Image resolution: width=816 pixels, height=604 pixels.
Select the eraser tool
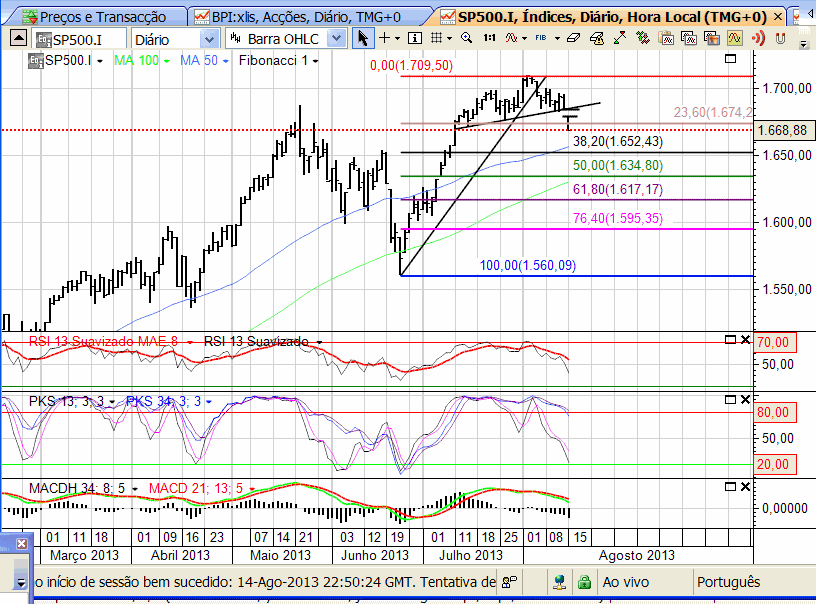[x=573, y=38]
